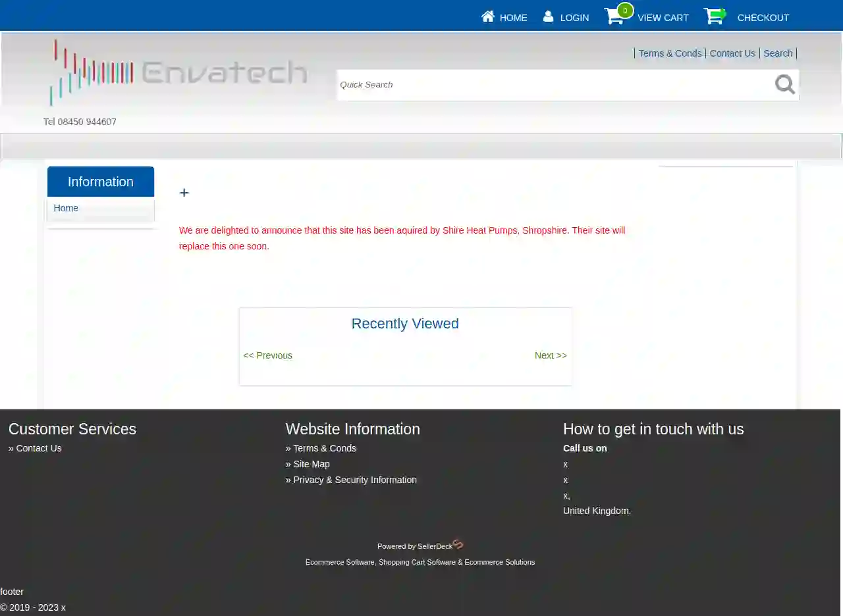Go to CHECKOUT in top bar
843x616 pixels.
point(763,18)
